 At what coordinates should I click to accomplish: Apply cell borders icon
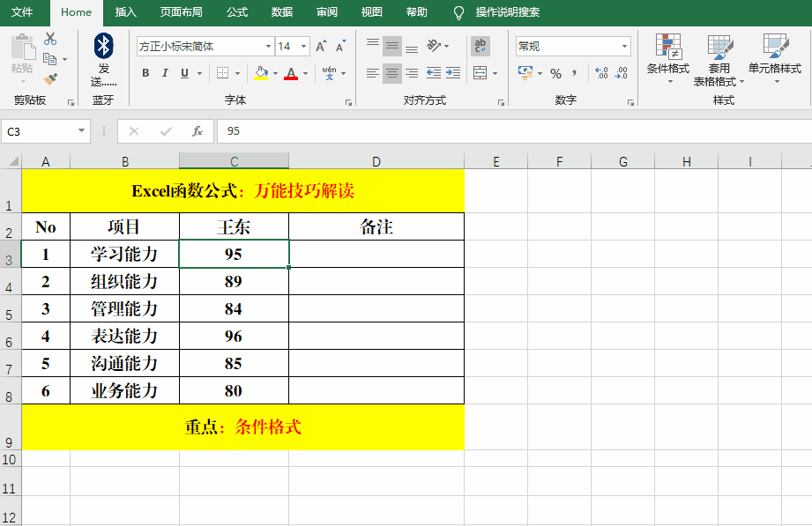coord(223,73)
